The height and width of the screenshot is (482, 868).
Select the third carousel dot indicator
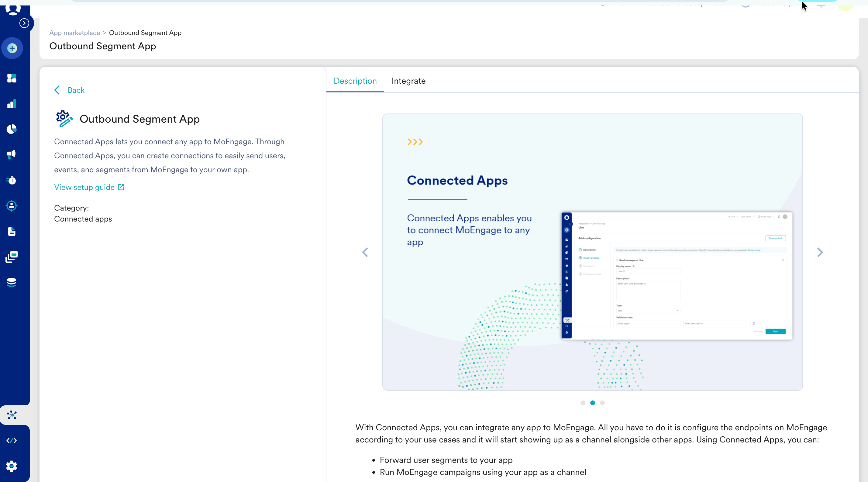[x=602, y=403]
